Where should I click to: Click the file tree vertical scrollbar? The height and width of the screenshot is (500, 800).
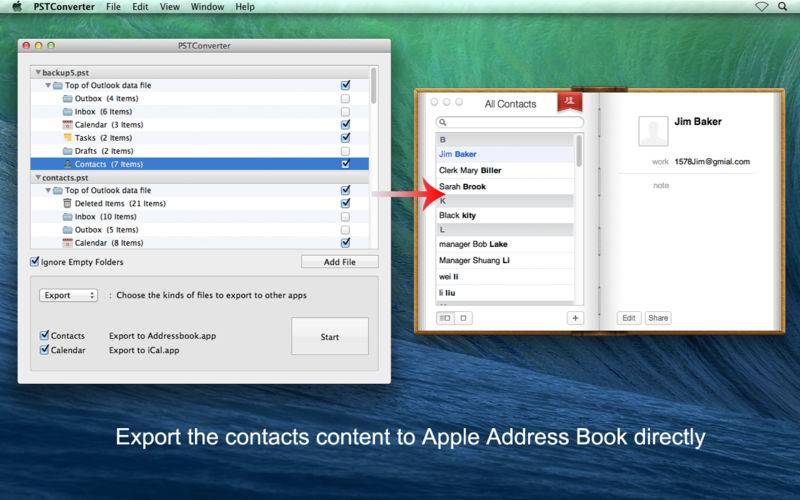pos(373,87)
